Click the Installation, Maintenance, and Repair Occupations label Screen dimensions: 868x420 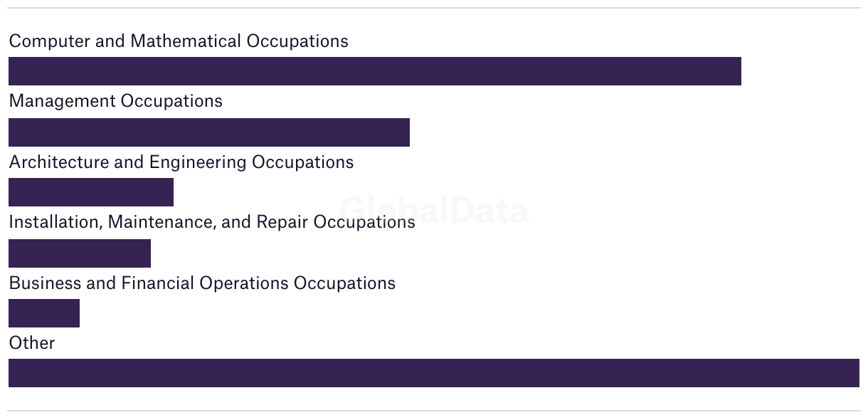[212, 222]
